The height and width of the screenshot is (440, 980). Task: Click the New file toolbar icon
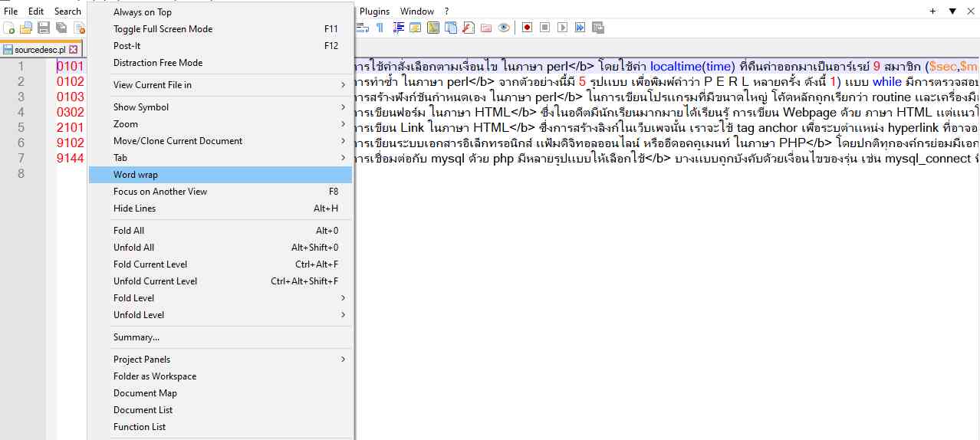[9, 28]
